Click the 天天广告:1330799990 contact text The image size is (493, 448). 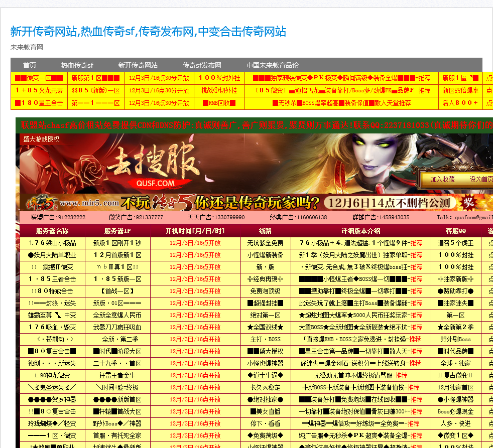pyautogui.click(x=216, y=217)
